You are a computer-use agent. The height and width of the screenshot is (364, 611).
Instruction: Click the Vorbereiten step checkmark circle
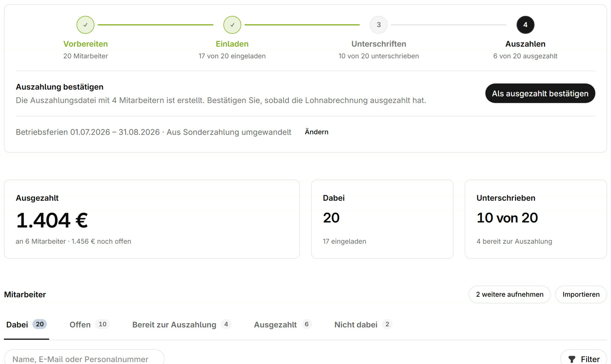click(x=85, y=25)
